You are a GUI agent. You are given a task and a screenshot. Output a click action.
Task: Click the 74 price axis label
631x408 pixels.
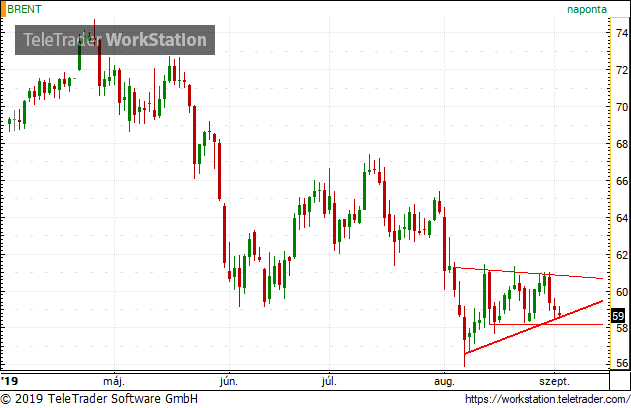(x=622, y=33)
